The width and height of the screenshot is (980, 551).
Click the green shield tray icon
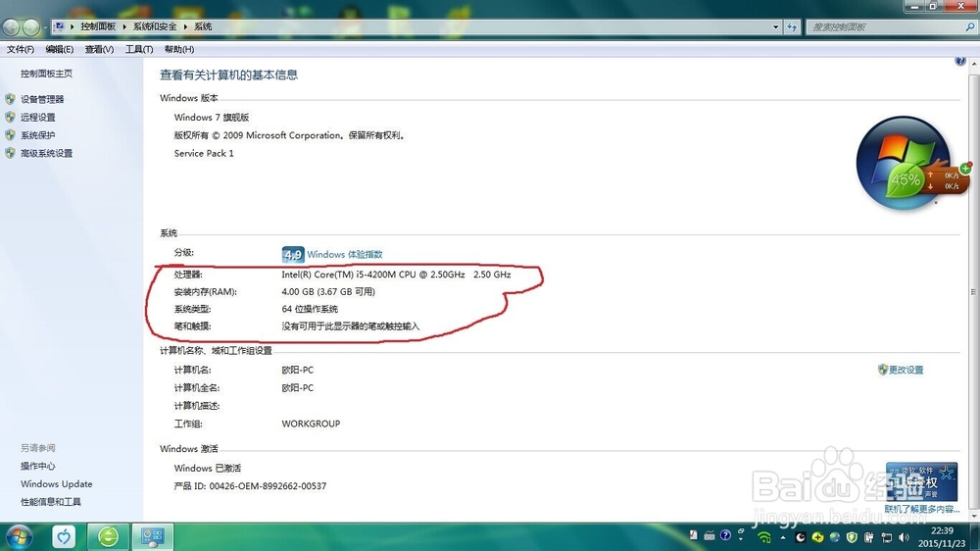[852, 537]
